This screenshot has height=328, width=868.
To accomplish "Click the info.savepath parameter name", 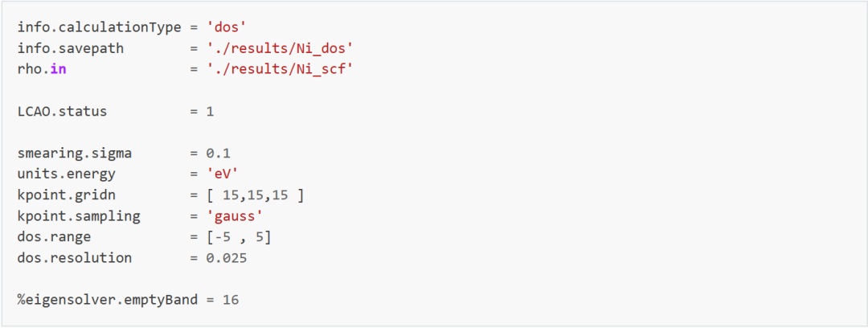I will (x=70, y=49).
